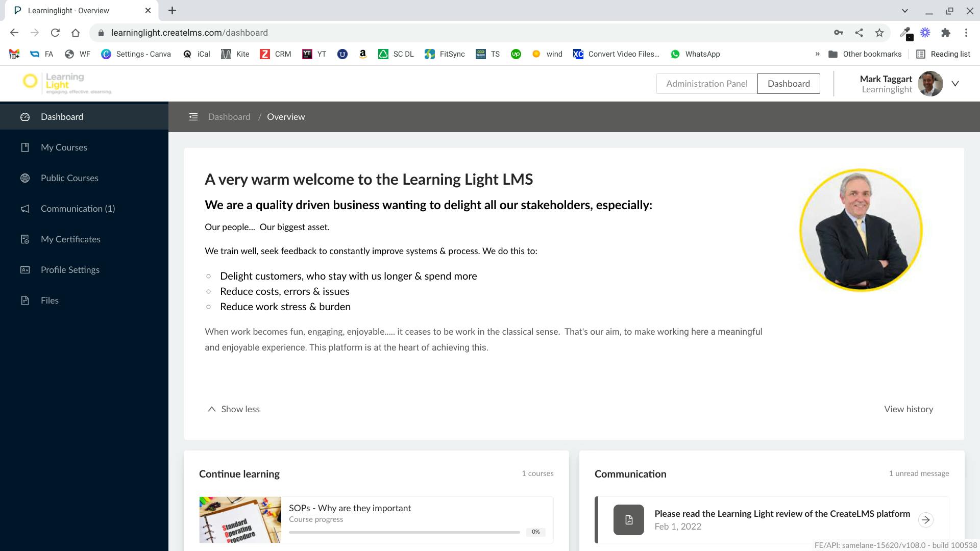Navigate to Dashboard via the breadcrumb
The image size is (980, 551).
pos(229,117)
